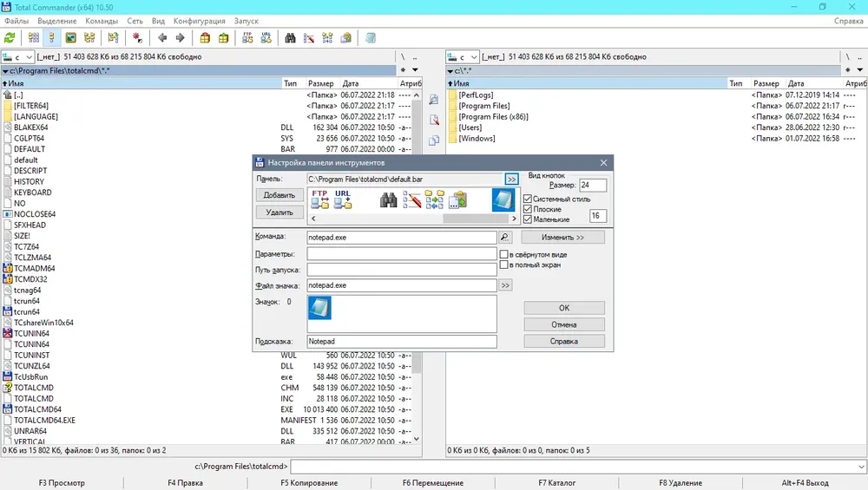Open the Выделение menu
Image resolution: width=868 pixels, height=490 pixels.
click(57, 21)
